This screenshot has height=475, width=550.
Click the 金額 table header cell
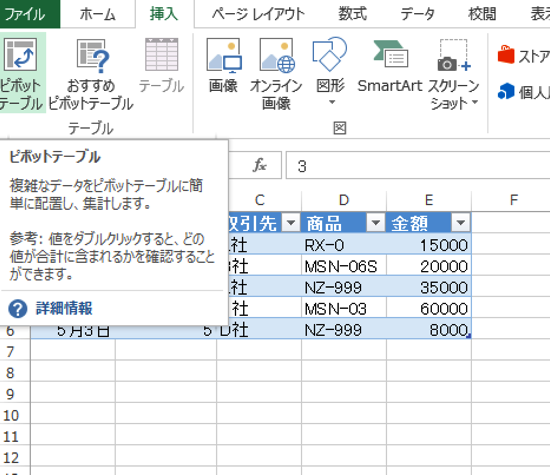click(x=429, y=222)
